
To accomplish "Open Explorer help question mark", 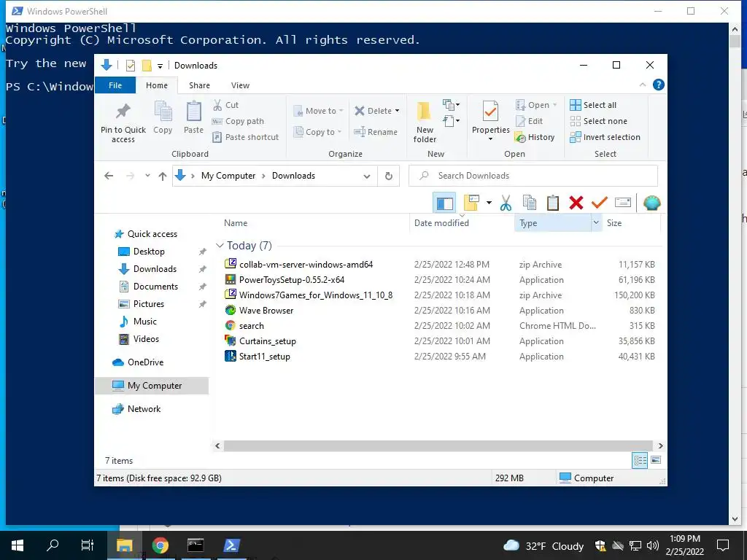I will (x=659, y=85).
